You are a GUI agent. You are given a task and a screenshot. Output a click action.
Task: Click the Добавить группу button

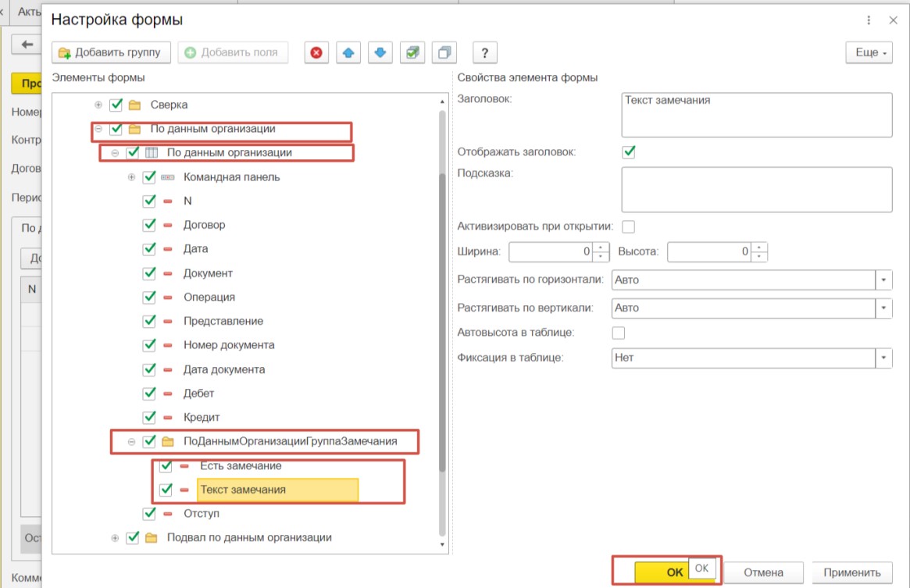(x=110, y=52)
